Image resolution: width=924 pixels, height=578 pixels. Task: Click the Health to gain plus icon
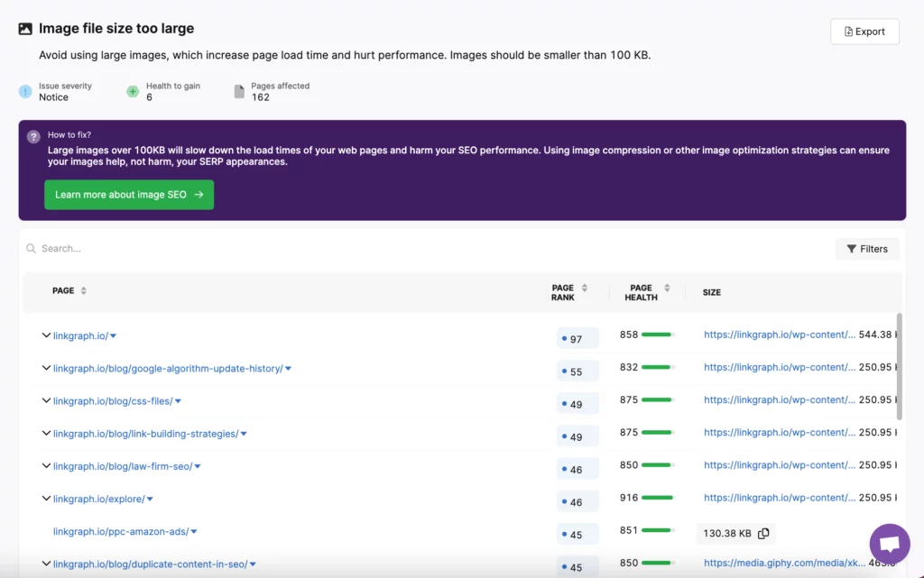point(133,92)
